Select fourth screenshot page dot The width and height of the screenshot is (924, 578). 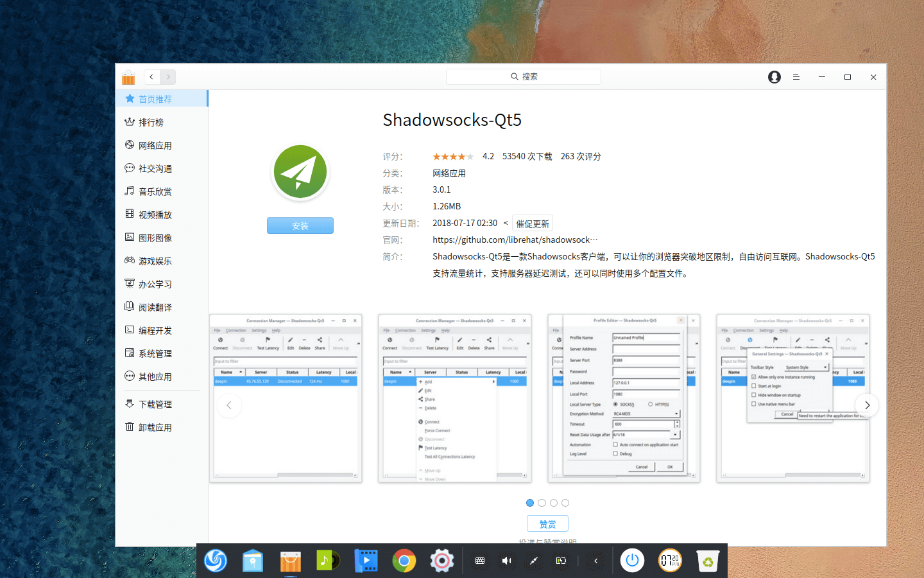pyautogui.click(x=565, y=503)
